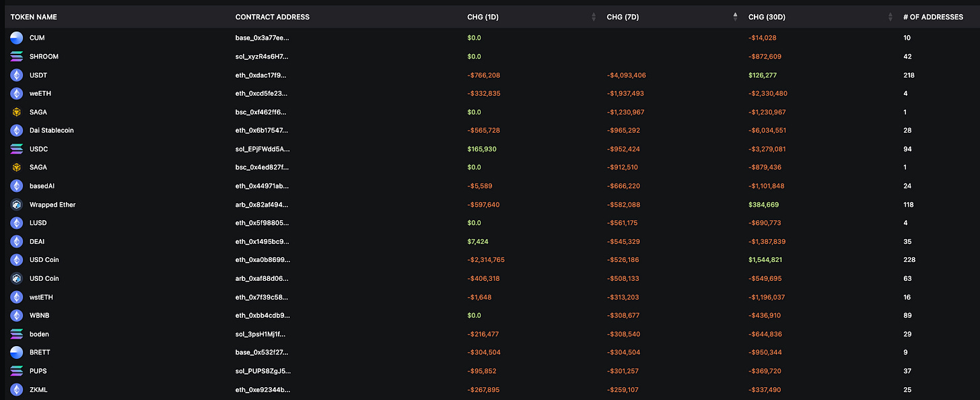The height and width of the screenshot is (400, 980).
Task: Select the boden token name
Action: 39,334
